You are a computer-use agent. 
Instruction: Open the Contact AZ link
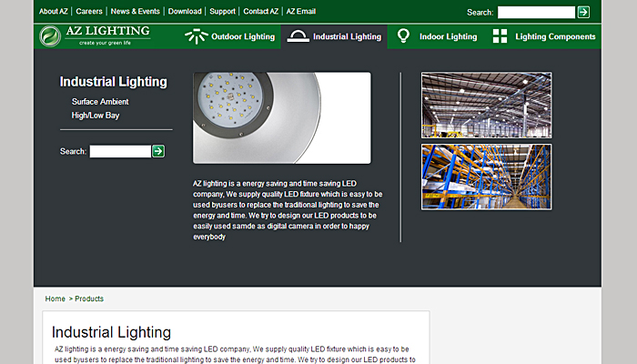click(x=261, y=11)
